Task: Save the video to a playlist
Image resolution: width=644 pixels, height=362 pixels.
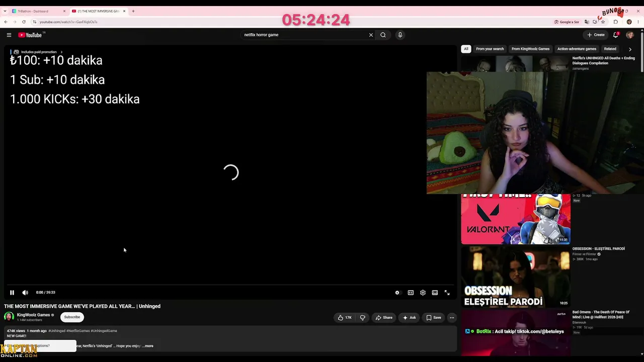Action: point(434,317)
